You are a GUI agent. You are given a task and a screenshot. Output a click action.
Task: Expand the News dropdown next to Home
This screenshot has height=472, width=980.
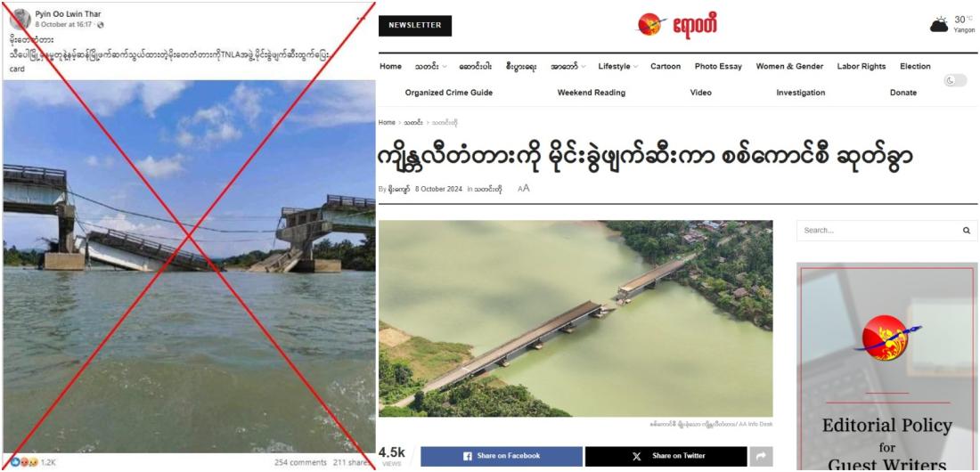point(430,66)
